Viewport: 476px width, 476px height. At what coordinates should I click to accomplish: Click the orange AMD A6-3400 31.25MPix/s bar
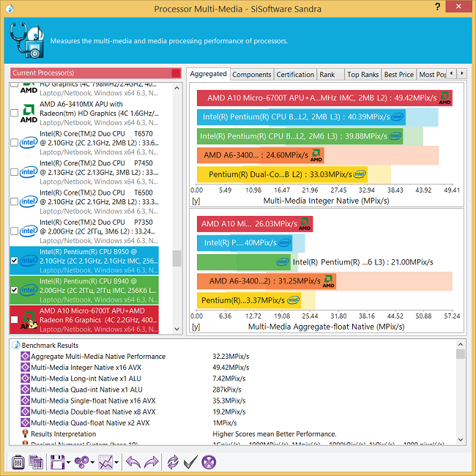point(267,281)
